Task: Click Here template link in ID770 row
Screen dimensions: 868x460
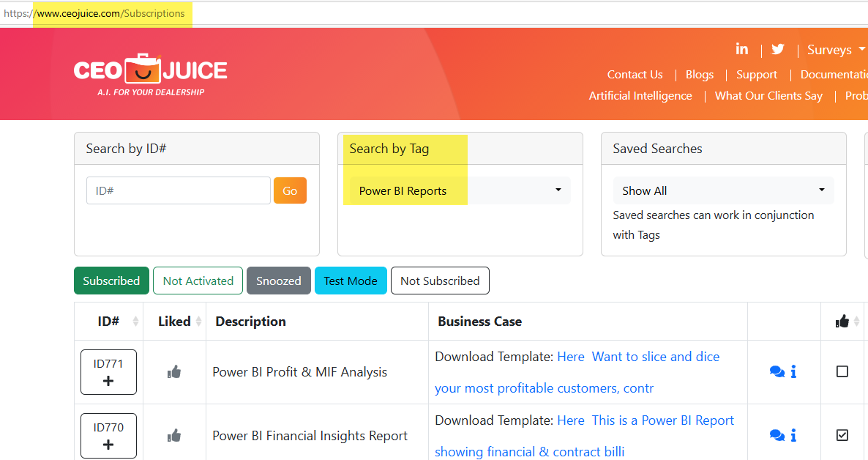Action: click(571, 420)
